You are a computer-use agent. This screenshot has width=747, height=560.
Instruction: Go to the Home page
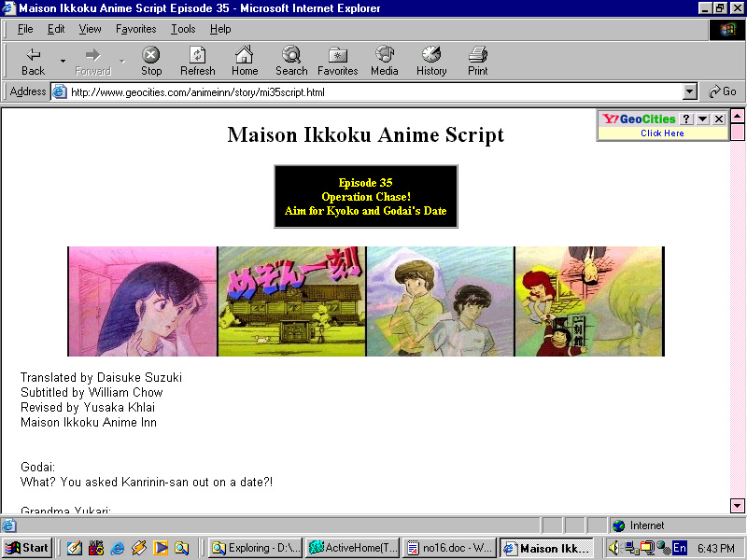pos(245,62)
